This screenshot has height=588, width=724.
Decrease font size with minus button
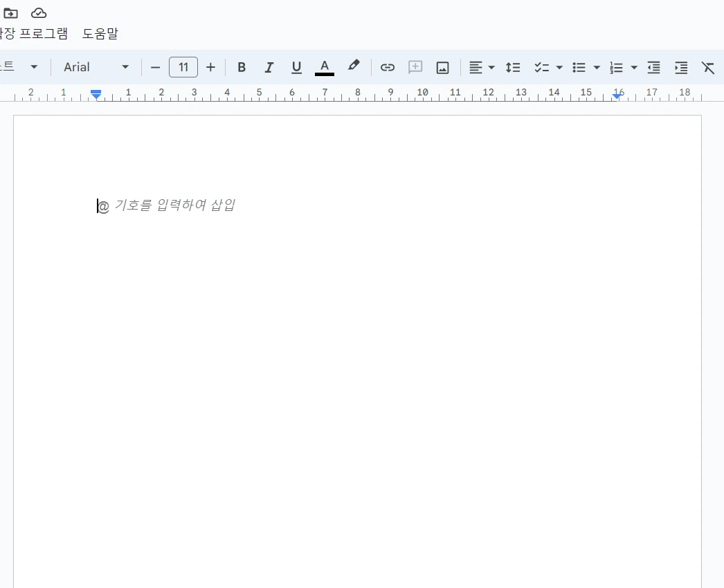point(155,67)
